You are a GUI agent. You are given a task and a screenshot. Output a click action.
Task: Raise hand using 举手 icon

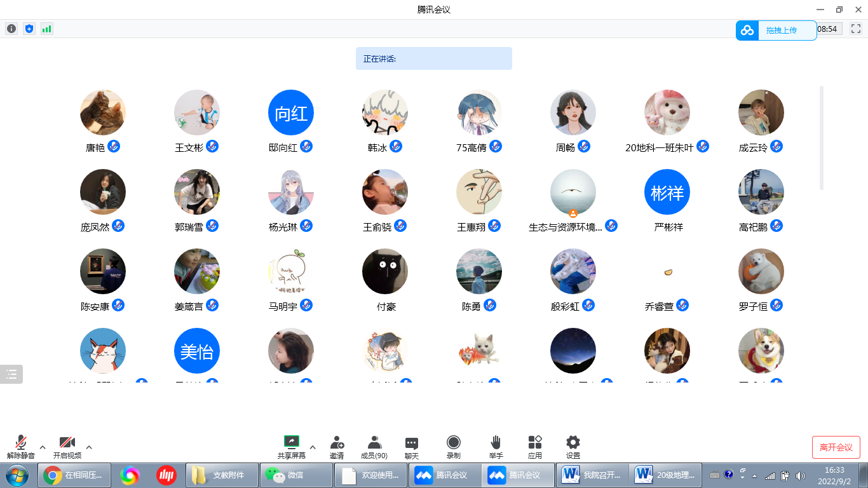click(x=496, y=447)
